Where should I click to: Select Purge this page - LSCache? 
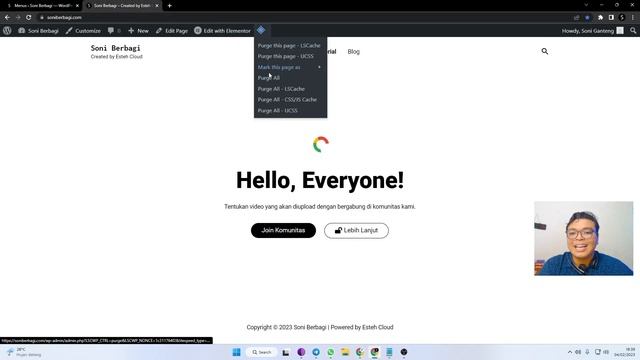click(x=289, y=46)
